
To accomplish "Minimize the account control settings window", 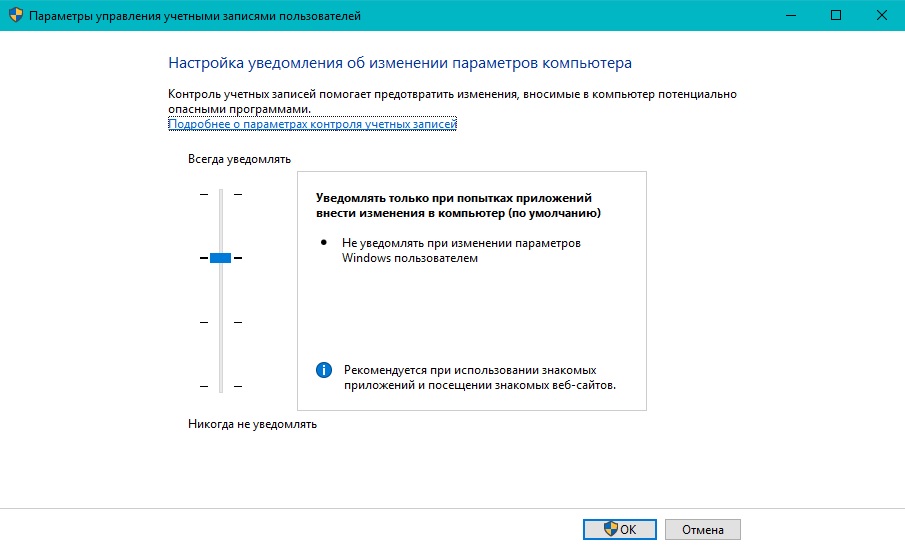I will tap(790, 16).
